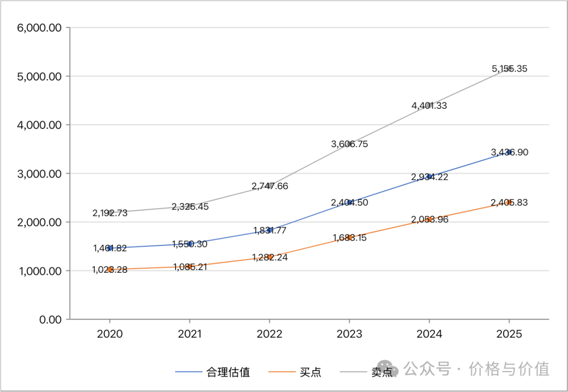Select the 2,747.66 data label
The image size is (568, 392).
(270, 186)
